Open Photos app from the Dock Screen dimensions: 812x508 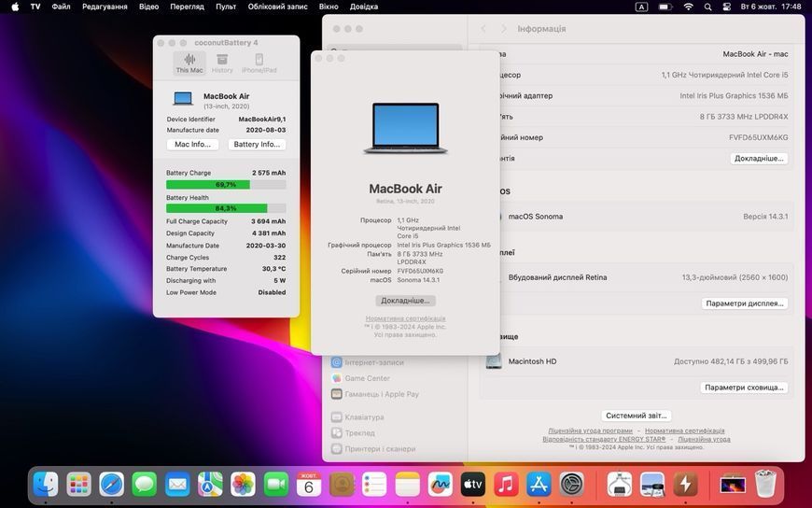[243, 485]
